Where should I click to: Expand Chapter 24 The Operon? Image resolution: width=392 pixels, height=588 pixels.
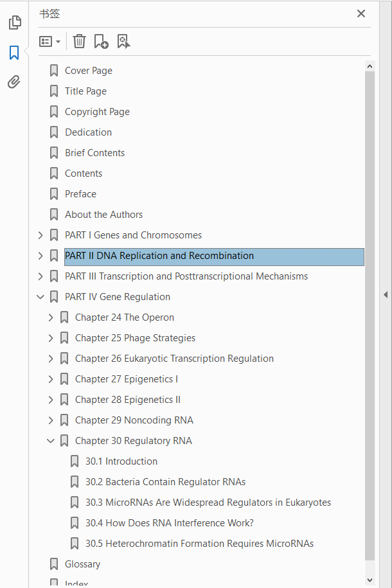click(51, 317)
